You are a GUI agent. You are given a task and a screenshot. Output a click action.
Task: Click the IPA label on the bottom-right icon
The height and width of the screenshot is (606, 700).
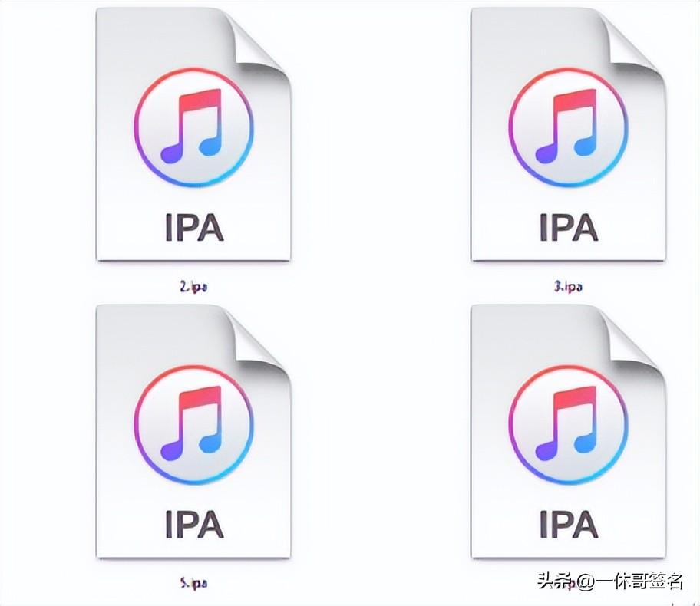click(568, 524)
